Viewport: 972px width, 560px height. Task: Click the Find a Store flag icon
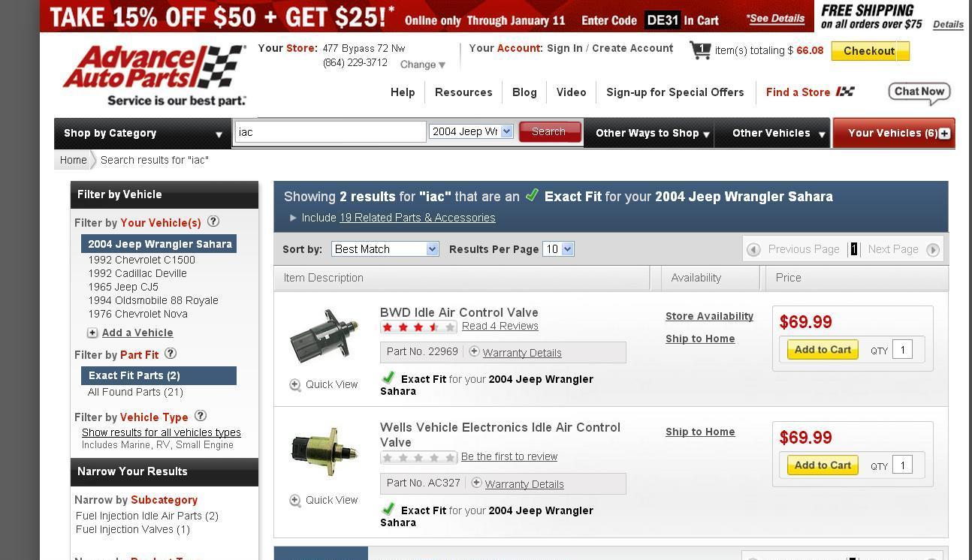pyautogui.click(x=845, y=92)
